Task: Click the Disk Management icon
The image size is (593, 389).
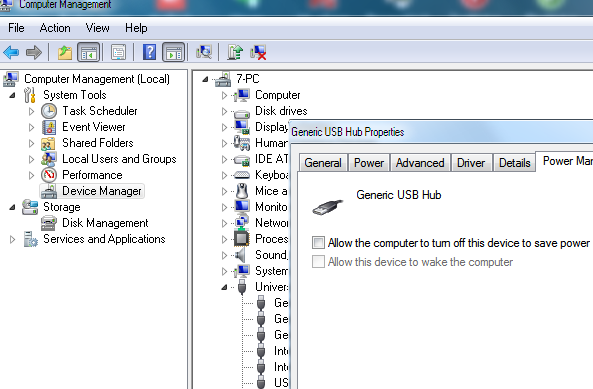Action: [49, 223]
